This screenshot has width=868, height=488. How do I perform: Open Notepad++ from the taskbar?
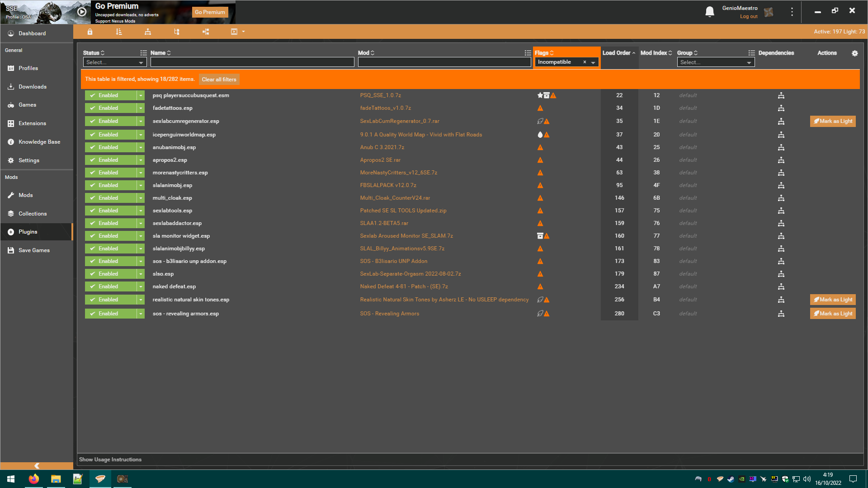78,479
